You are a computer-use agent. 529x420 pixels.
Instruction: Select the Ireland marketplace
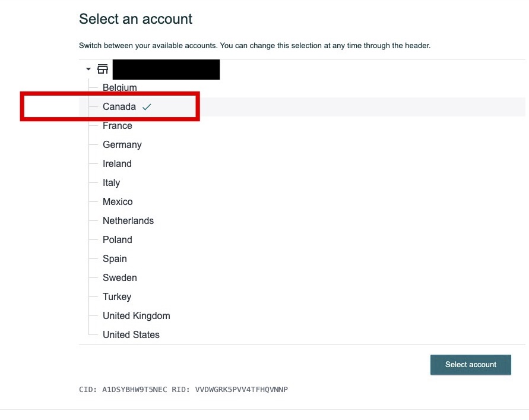[x=117, y=164]
